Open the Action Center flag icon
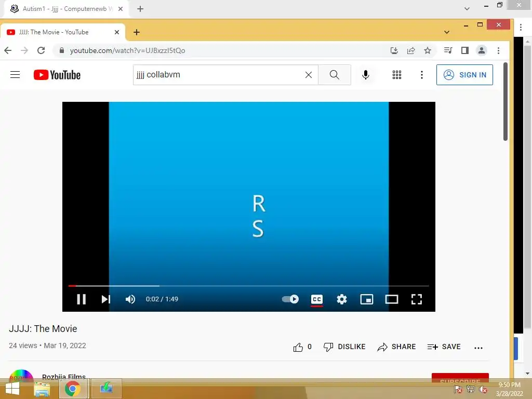532x399 pixels. click(x=458, y=389)
